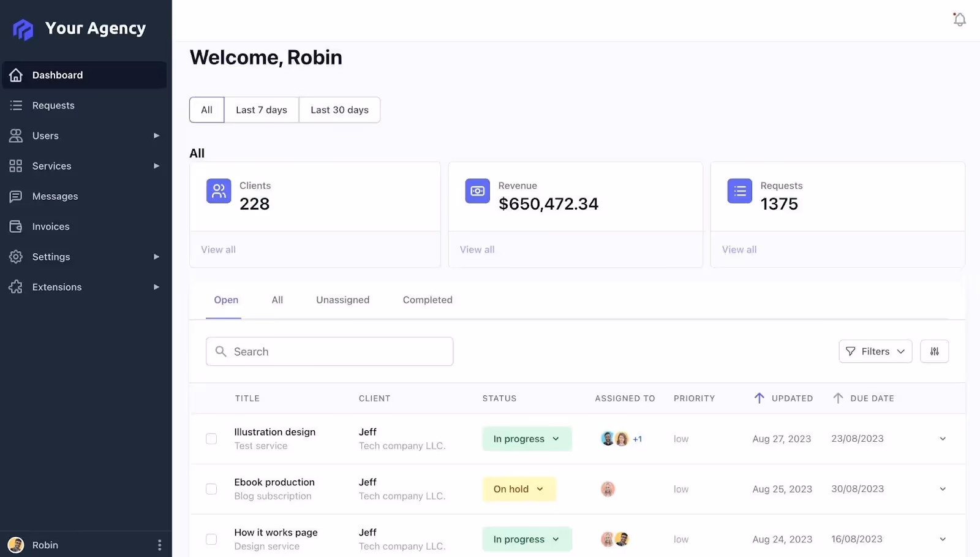Click assignee avatar on Ebook production row
This screenshot has height=557, width=980.
click(608, 489)
